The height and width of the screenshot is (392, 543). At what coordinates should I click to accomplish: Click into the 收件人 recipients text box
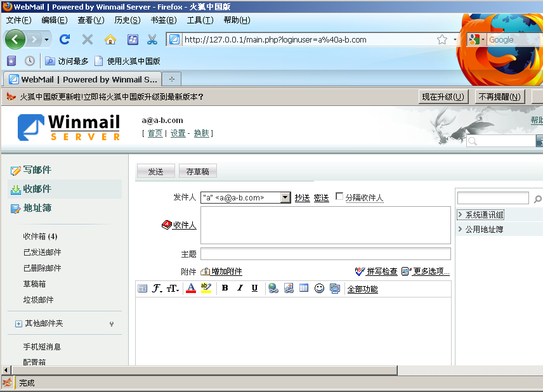click(325, 225)
